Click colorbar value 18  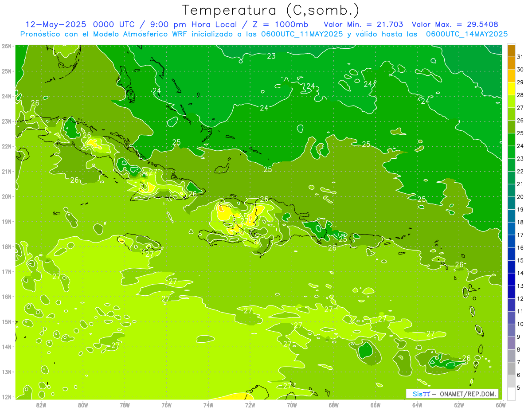(x=520, y=222)
